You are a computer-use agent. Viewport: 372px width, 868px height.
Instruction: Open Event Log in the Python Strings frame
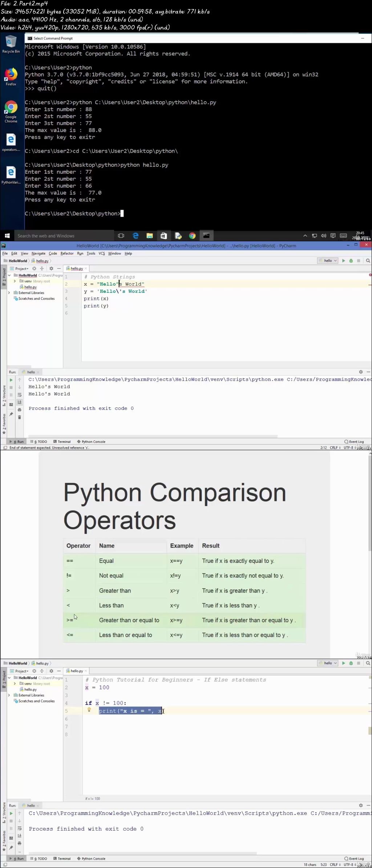tap(354, 442)
